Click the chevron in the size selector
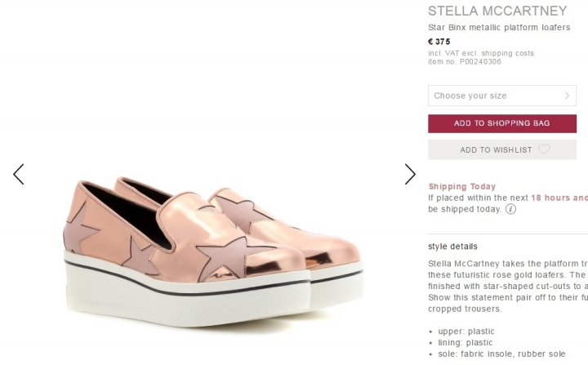The height and width of the screenshot is (365, 588). coord(567,96)
